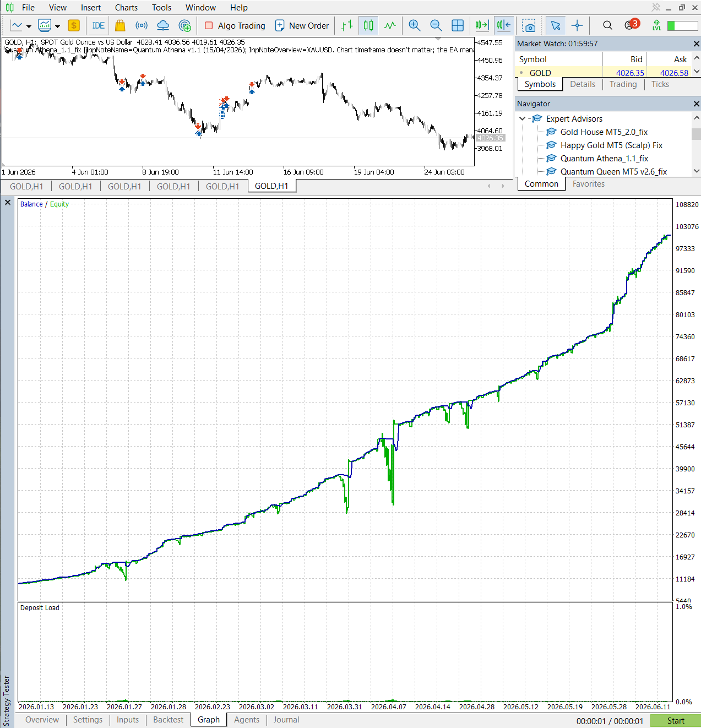Toggle Algo Trading
This screenshot has width=701, height=728.
(x=235, y=25)
